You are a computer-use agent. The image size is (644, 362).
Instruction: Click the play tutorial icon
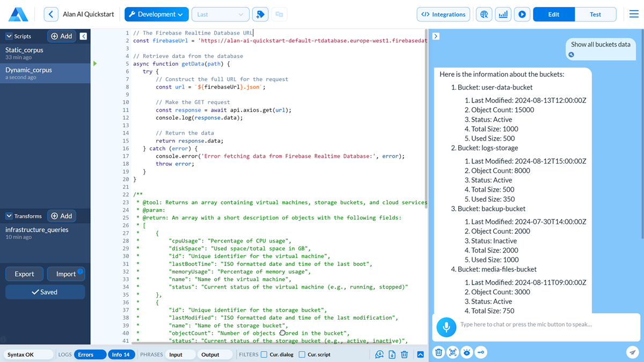click(522, 14)
